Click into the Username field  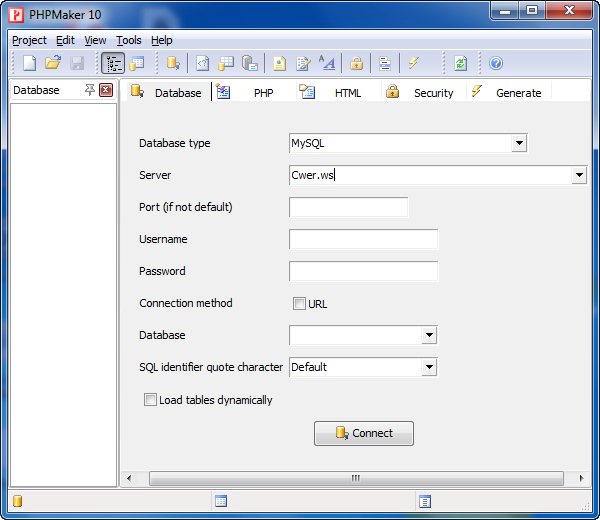coord(363,239)
